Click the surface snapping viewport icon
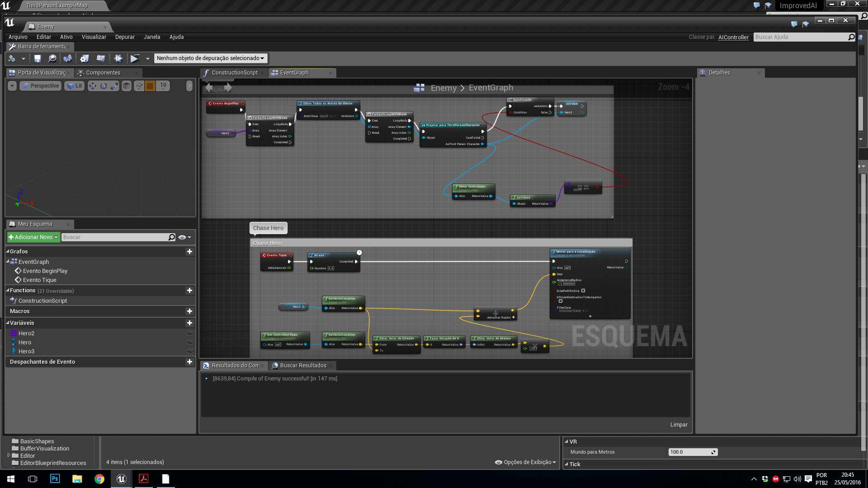The image size is (868, 488). 139,86
